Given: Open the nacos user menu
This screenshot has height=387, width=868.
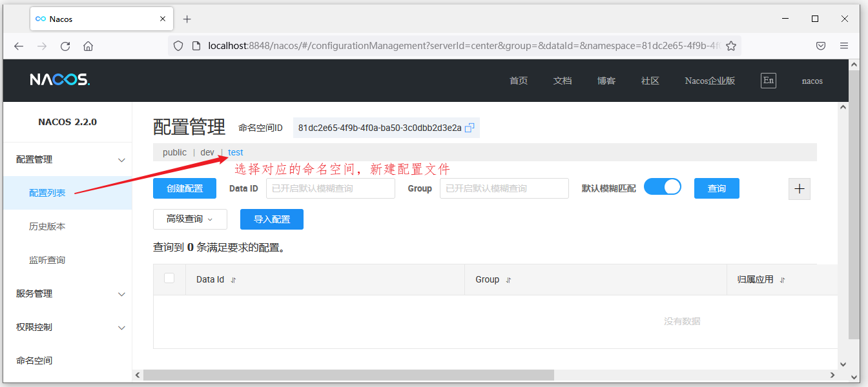Looking at the screenshot, I should click(812, 81).
